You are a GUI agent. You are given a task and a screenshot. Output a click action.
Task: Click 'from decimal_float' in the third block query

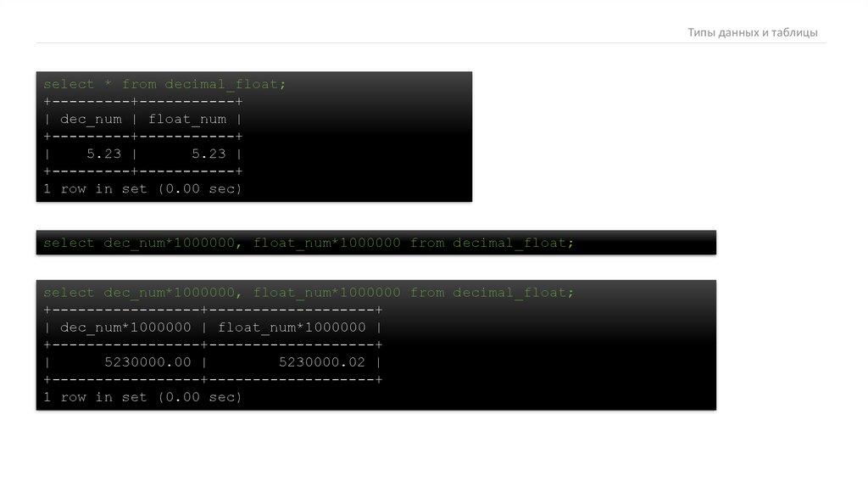click(488, 293)
